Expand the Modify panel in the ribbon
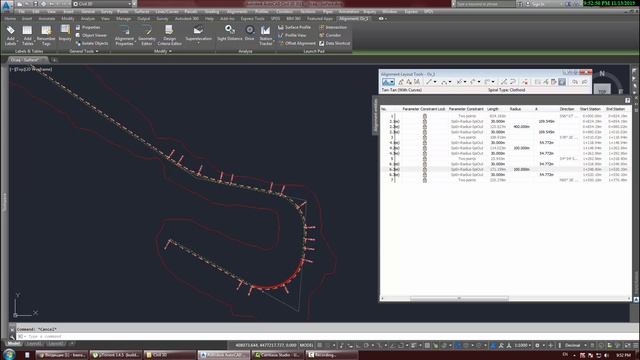This screenshot has width=640, height=360. coord(162,51)
